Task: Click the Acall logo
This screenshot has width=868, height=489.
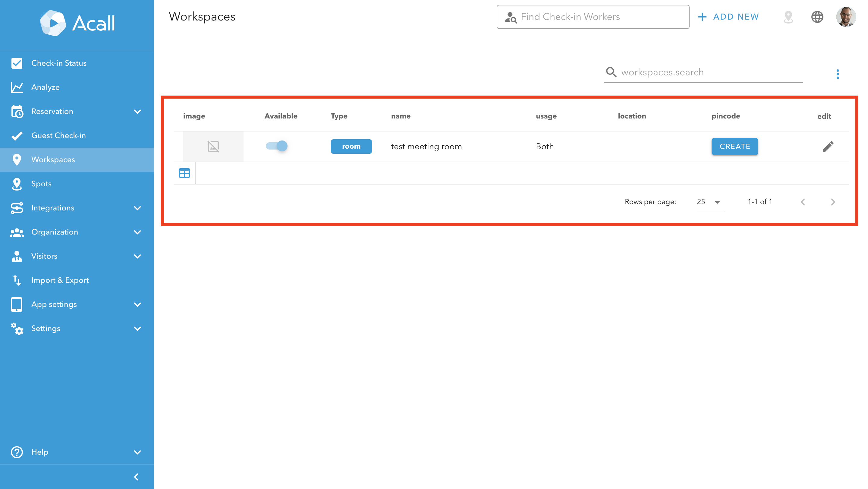Action: pos(77,23)
